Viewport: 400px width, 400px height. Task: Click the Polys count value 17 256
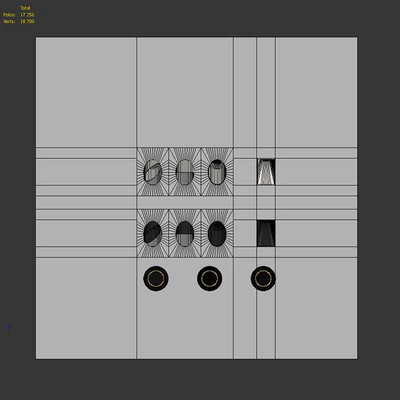[x=27, y=15]
